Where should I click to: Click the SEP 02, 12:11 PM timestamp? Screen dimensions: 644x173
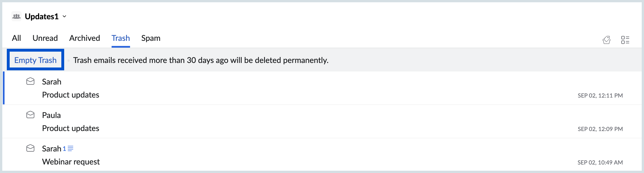pos(600,96)
